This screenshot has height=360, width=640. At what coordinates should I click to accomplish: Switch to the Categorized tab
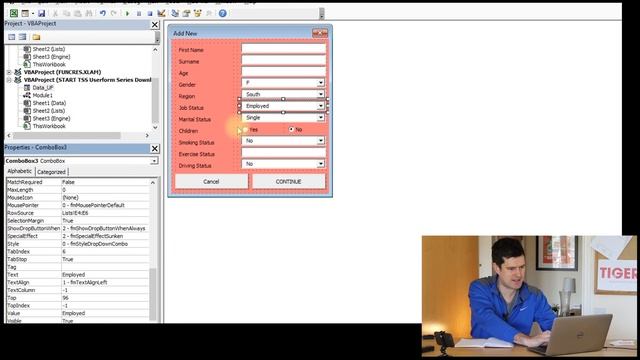tap(51, 172)
